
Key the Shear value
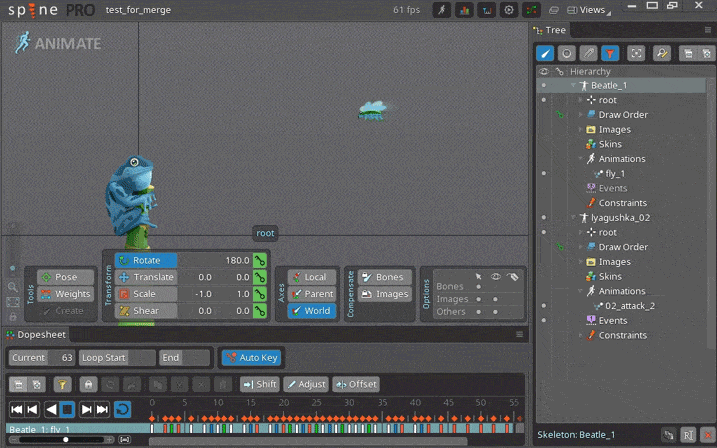[260, 311]
